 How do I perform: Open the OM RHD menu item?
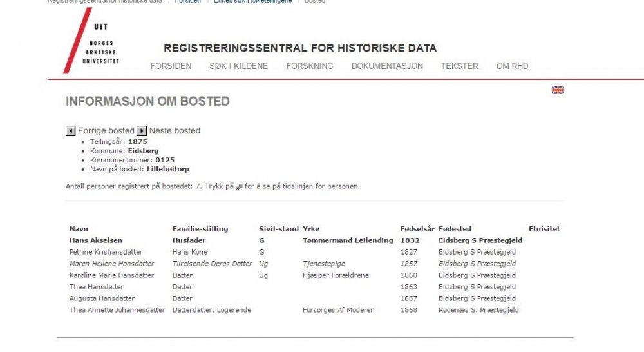click(512, 66)
